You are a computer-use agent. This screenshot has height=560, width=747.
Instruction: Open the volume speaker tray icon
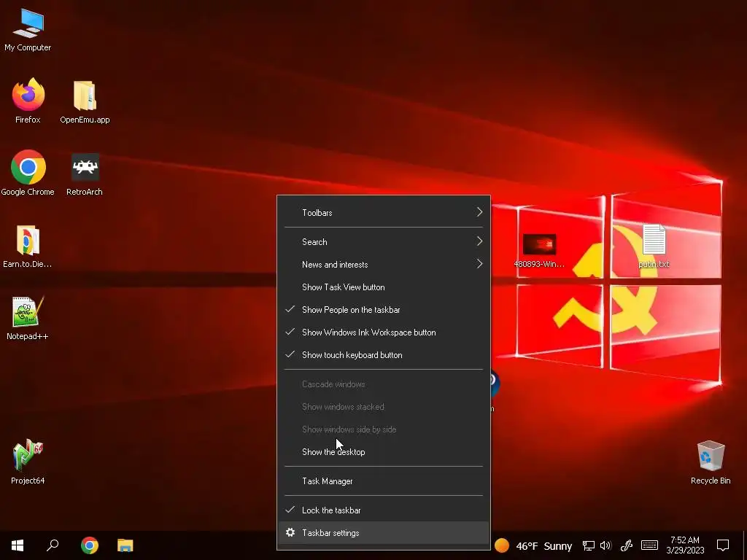click(x=605, y=545)
